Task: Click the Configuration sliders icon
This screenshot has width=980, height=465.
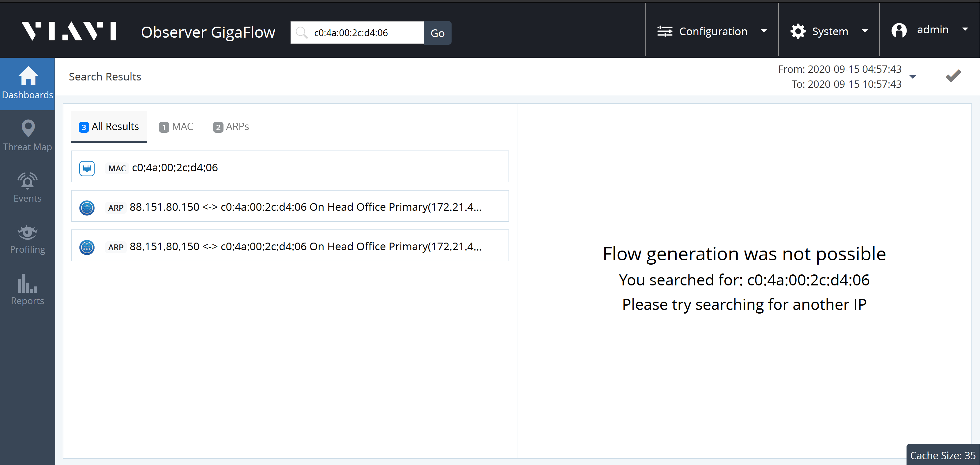Action: pyautogui.click(x=665, y=31)
